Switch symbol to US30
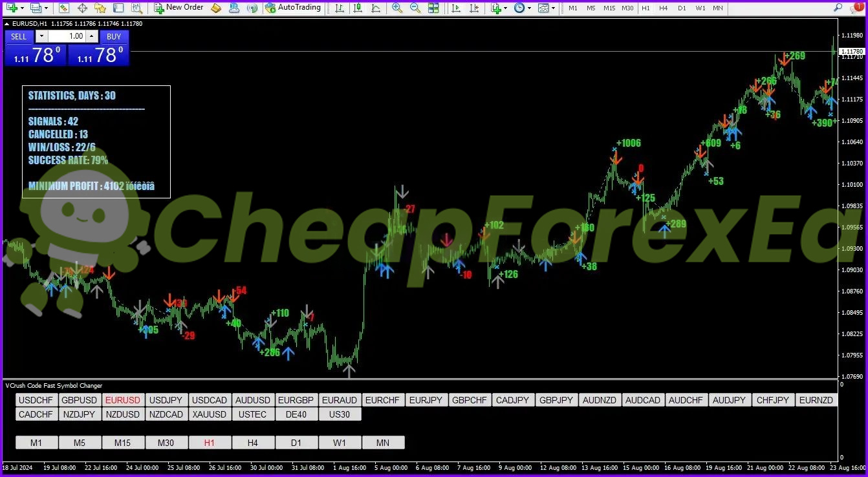 tap(340, 414)
